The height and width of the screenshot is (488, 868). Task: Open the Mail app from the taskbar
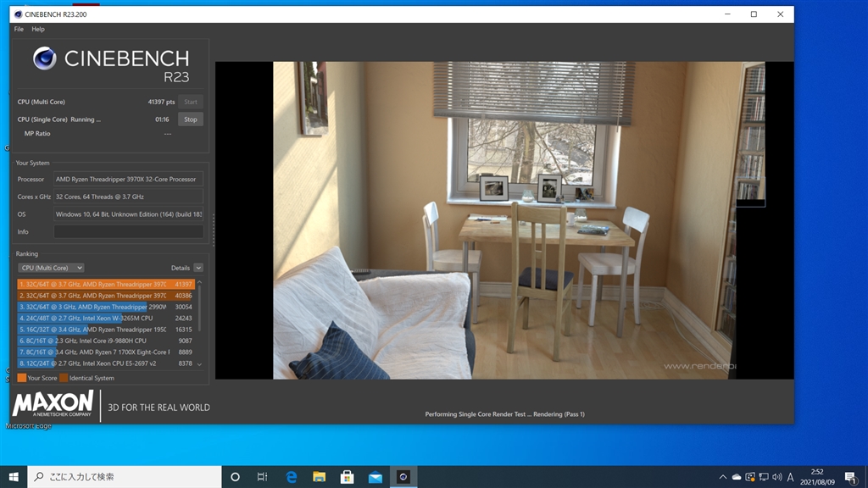pos(376,476)
